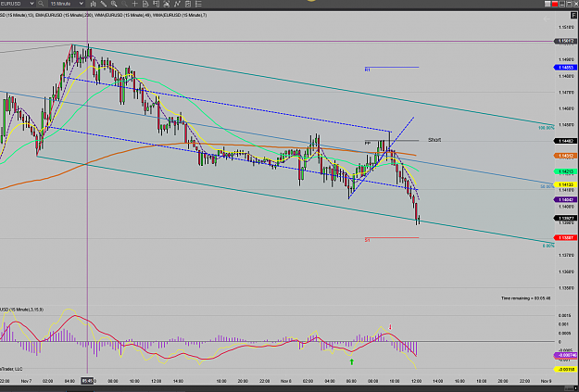The width and height of the screenshot is (579, 392).
Task: Open the indicators zigzag icon
Action: [177, 4]
